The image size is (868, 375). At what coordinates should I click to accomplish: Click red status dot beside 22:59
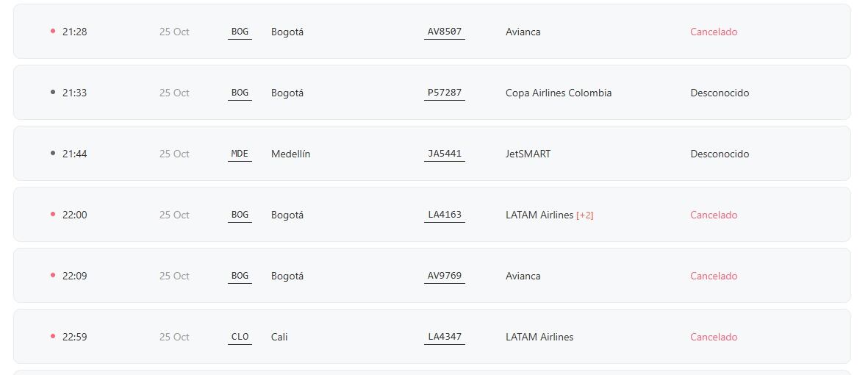tap(53, 336)
